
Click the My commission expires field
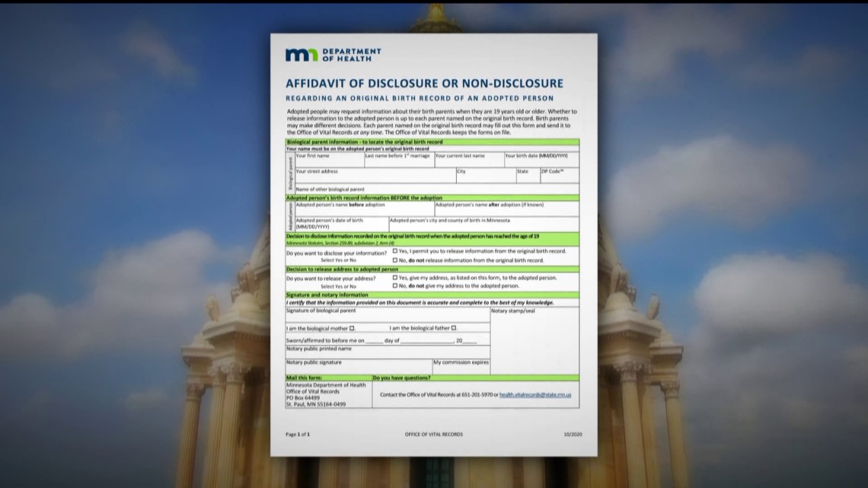(461, 364)
